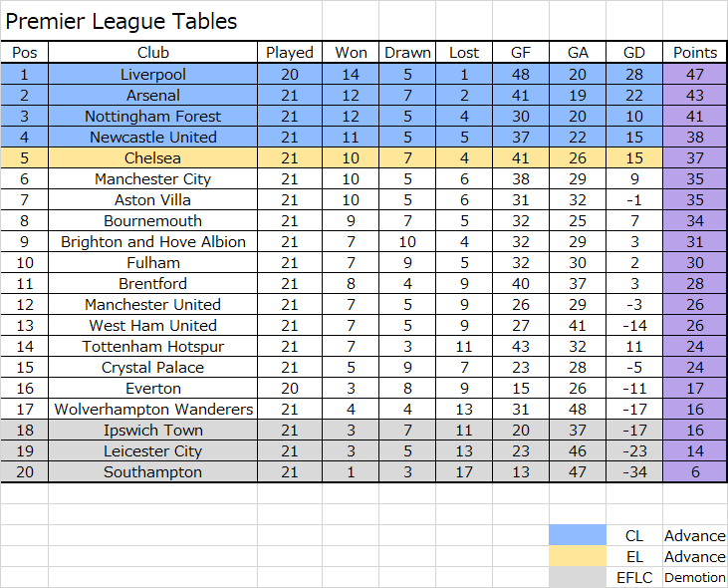Select the Chelsea club cell
The image size is (728, 588).
pos(152,157)
